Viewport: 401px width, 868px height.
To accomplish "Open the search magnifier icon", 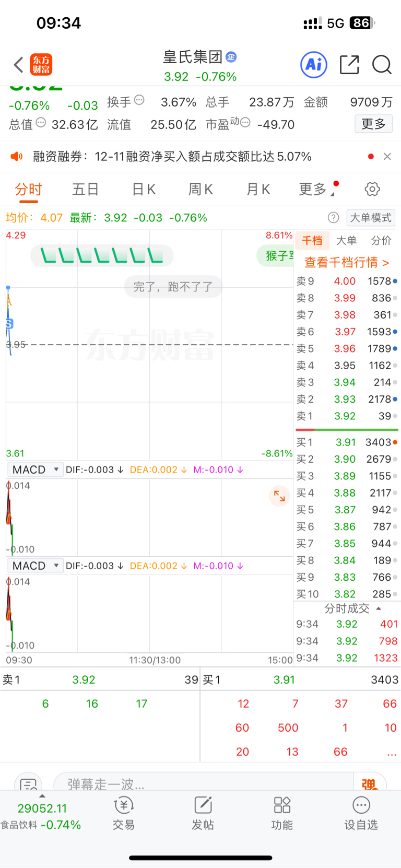I will [382, 65].
